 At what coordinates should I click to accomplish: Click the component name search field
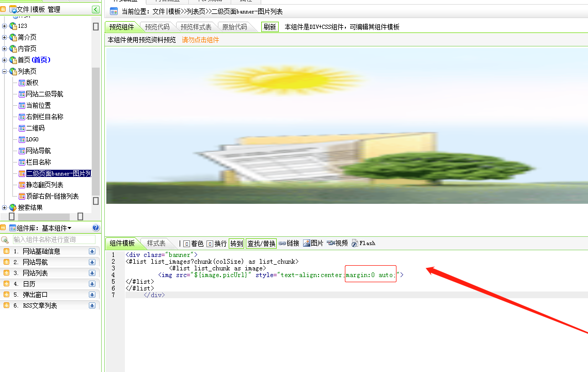pyautogui.click(x=54, y=239)
